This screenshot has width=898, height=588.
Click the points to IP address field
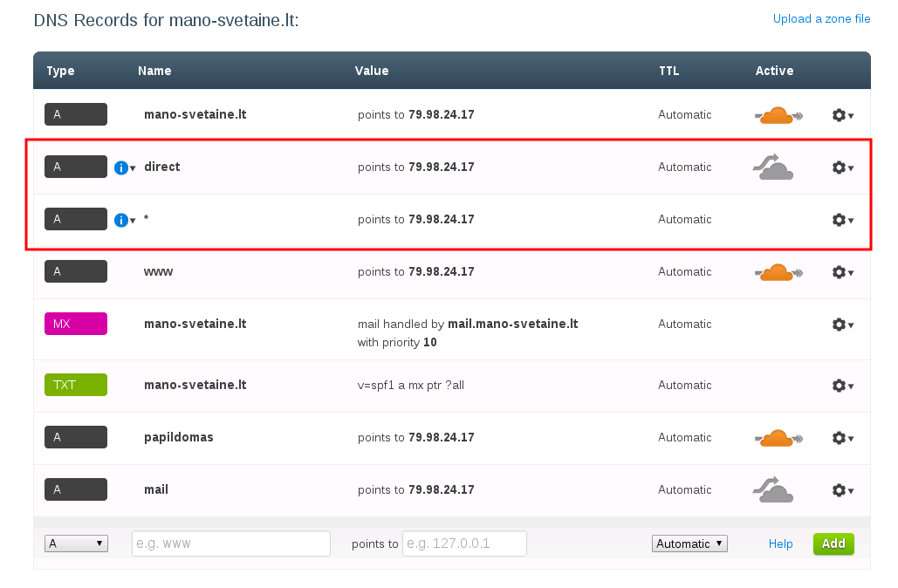pos(464,544)
